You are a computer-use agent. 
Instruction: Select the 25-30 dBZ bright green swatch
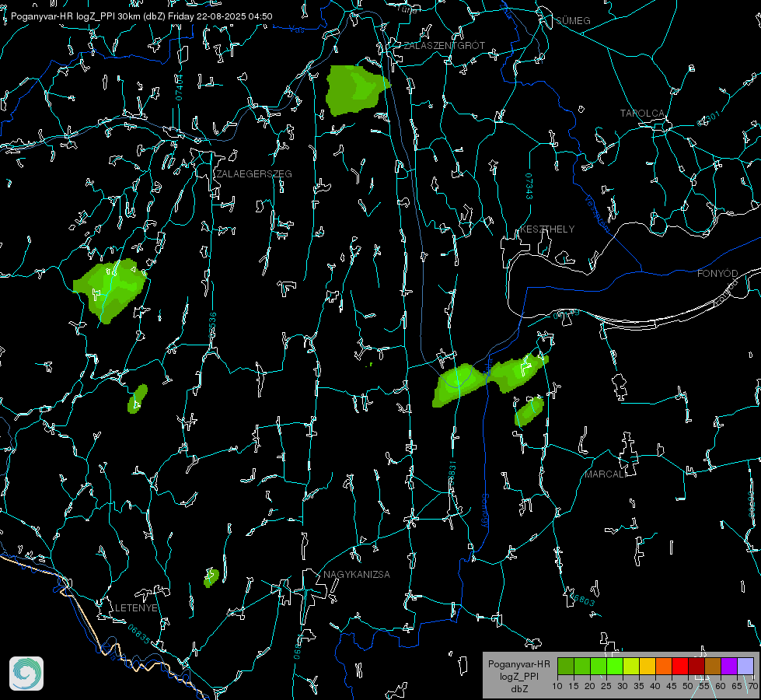point(615,666)
